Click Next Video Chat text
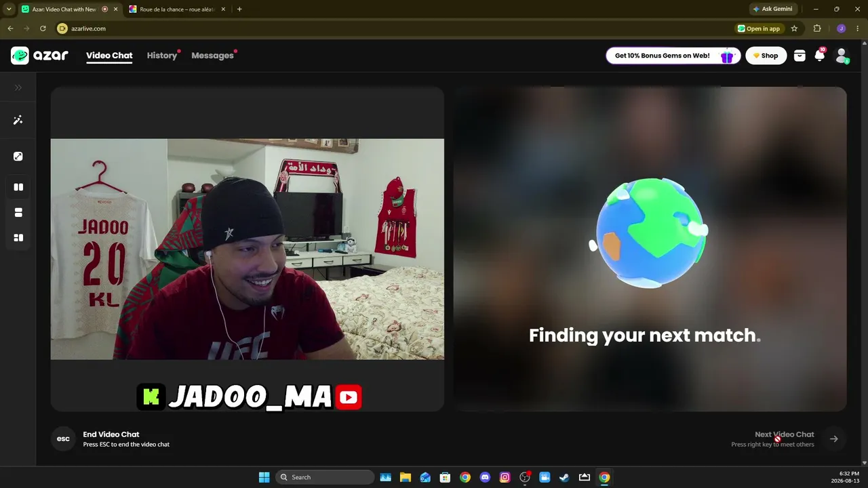 [x=784, y=434]
